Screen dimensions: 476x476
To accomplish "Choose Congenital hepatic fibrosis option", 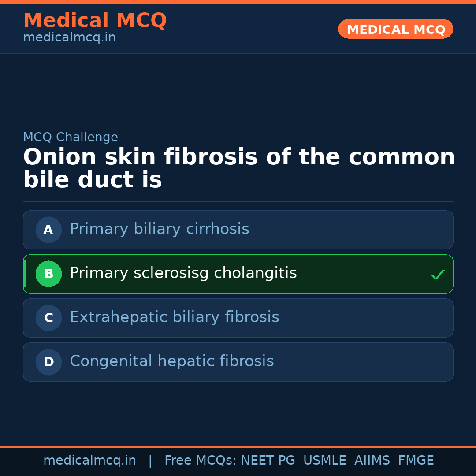I will point(171,361).
